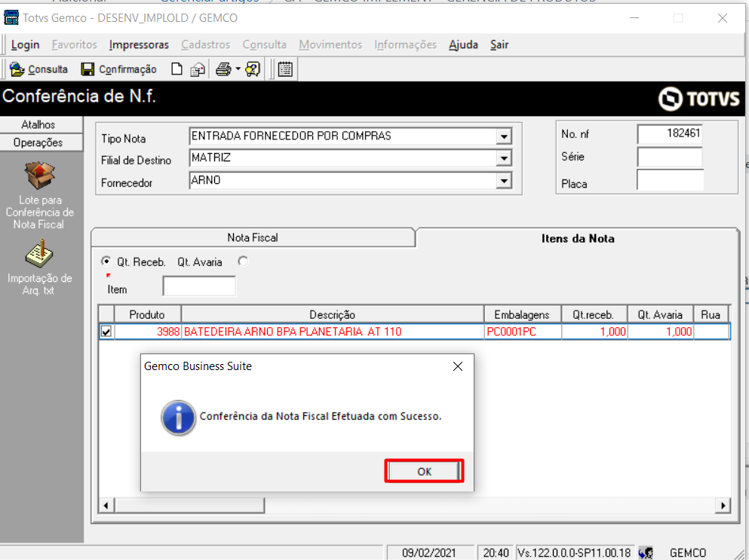Screen dimensions: 749x560
Task: Switch to the Nota Fiscal tab
Action: pyautogui.click(x=253, y=237)
